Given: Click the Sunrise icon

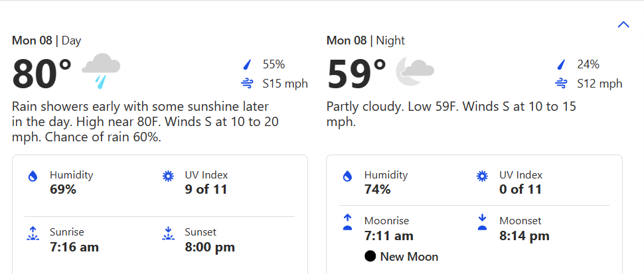Looking at the screenshot, I should click(x=33, y=234).
